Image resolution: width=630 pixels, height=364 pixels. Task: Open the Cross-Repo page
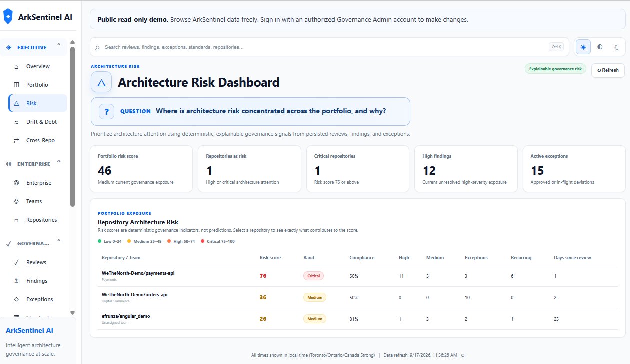(x=38, y=140)
